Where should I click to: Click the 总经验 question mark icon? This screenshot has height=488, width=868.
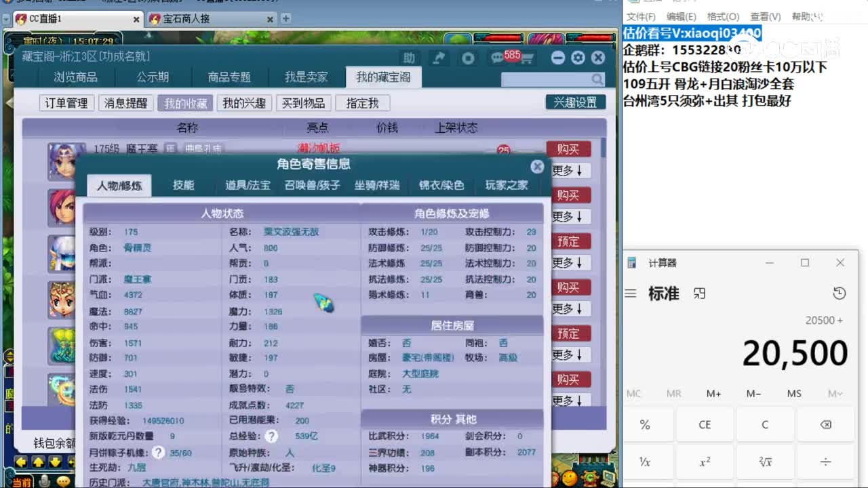(x=271, y=436)
